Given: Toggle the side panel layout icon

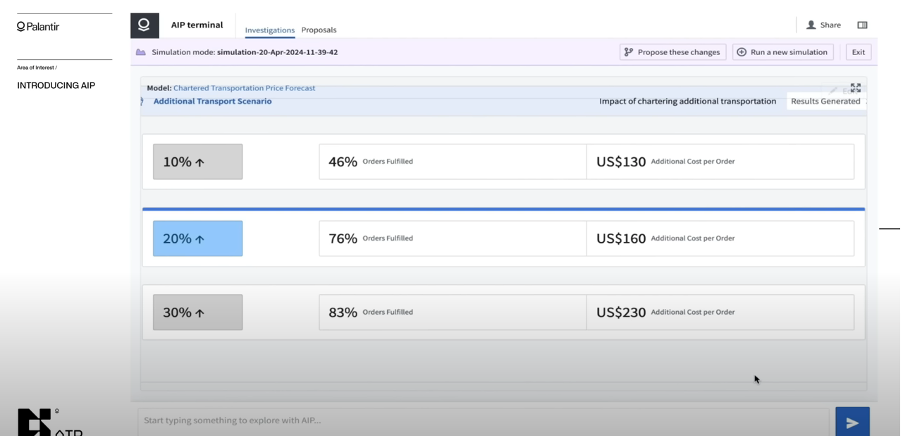Looking at the screenshot, I should (x=862, y=25).
